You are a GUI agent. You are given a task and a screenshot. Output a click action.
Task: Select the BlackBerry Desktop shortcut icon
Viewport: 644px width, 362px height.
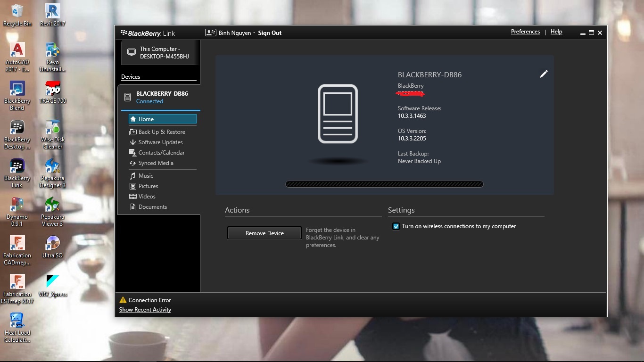(17, 134)
